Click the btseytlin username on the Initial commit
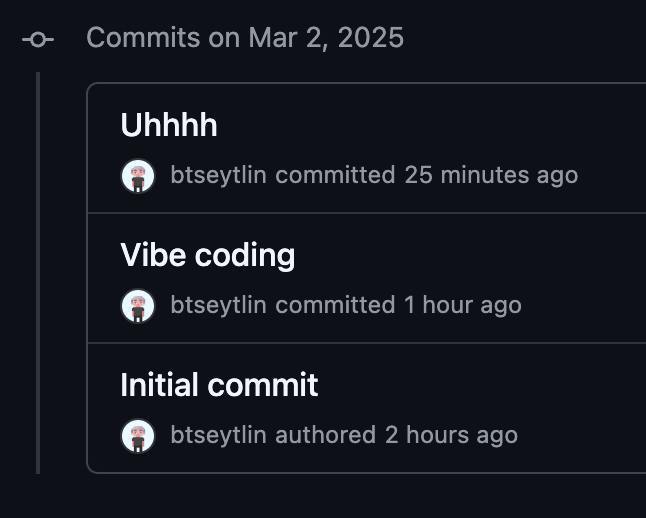This screenshot has height=518, width=646. click(219, 435)
